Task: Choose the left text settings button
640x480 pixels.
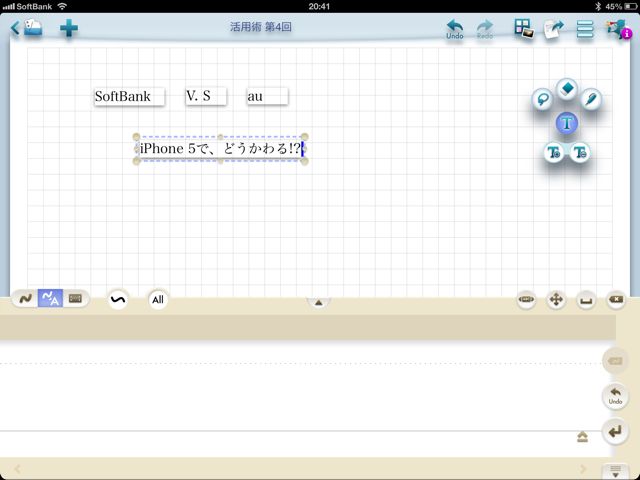Action: tap(554, 153)
